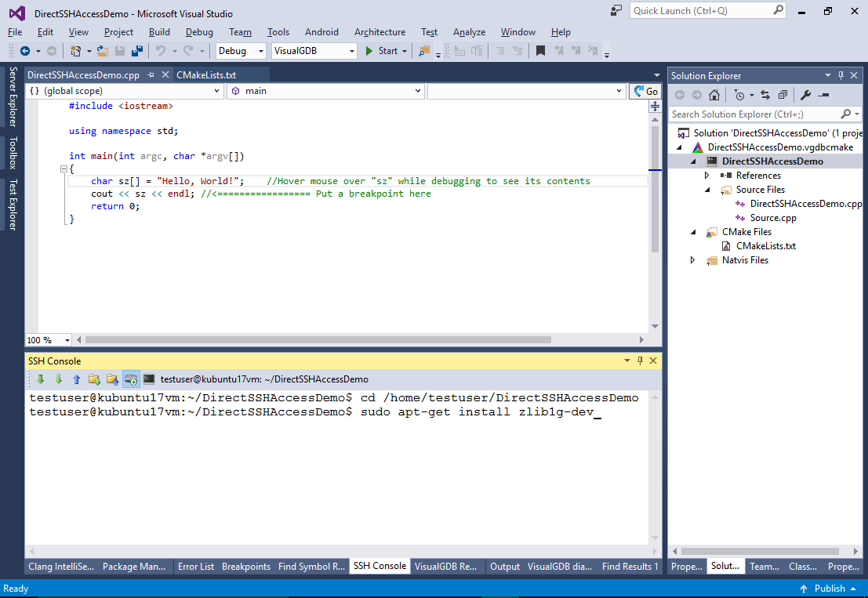Click the green Start debugging button
Viewport: 868px width, 598px height.
pyautogui.click(x=382, y=51)
